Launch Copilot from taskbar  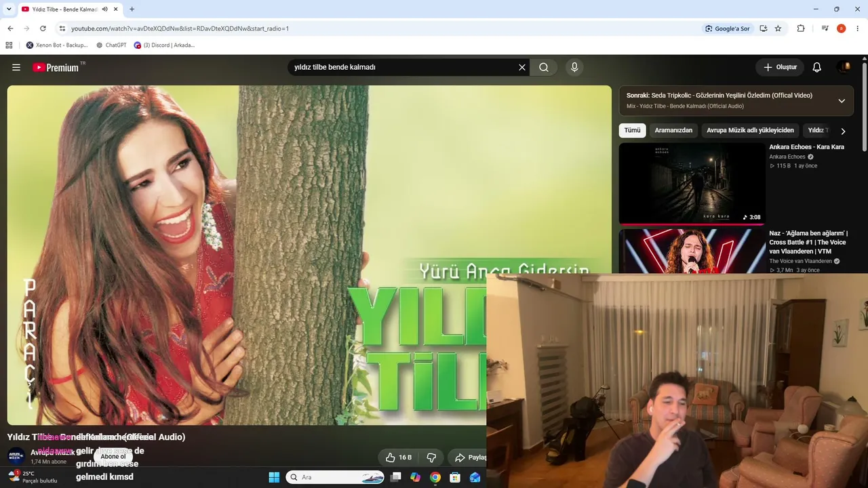click(x=416, y=477)
